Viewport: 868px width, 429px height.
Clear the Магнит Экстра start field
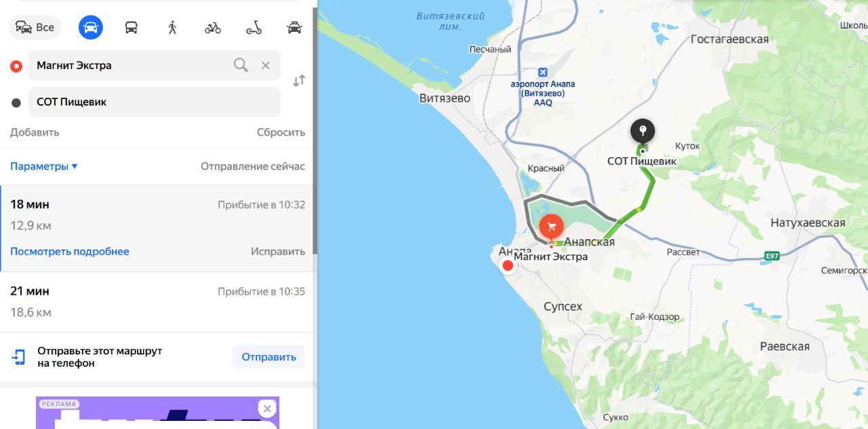pyautogui.click(x=266, y=65)
